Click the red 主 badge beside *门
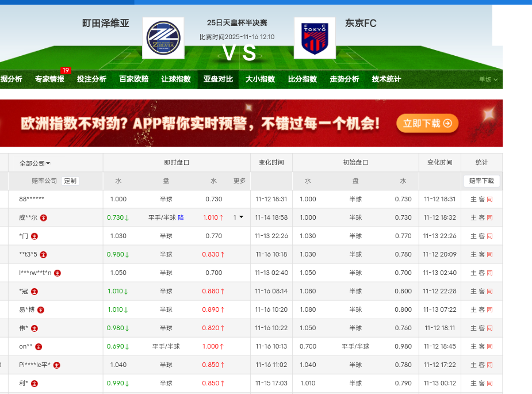 pos(35,236)
